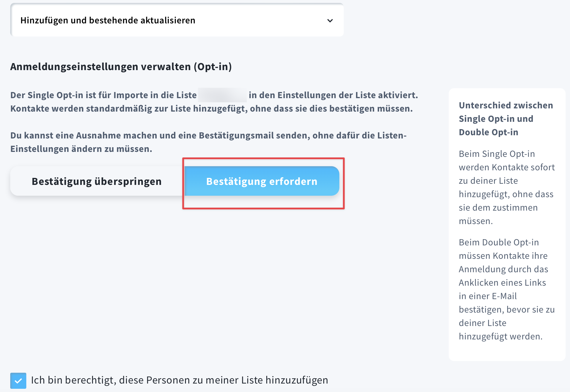Select 'Bestätigung erfordern' option
570x392 pixels.
pyautogui.click(x=262, y=181)
